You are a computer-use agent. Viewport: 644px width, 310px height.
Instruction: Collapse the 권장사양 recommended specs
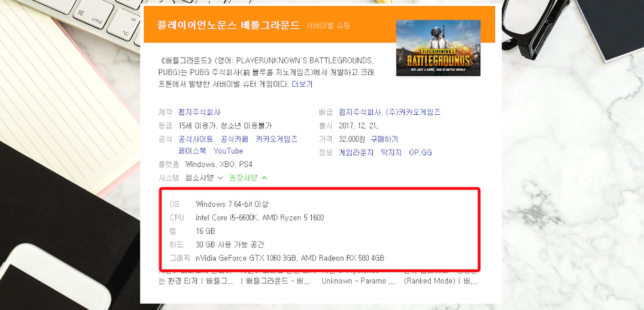(248, 178)
